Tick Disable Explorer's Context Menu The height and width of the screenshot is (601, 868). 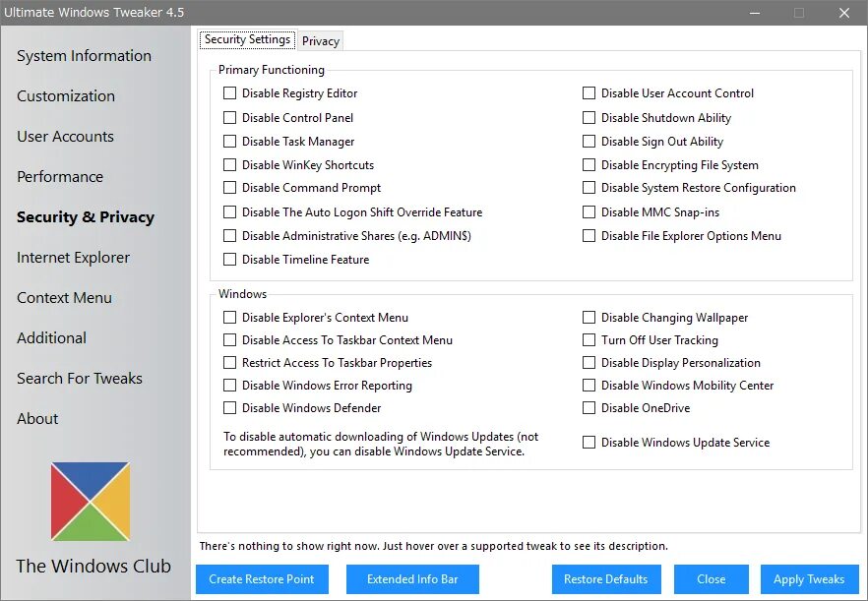(x=229, y=317)
